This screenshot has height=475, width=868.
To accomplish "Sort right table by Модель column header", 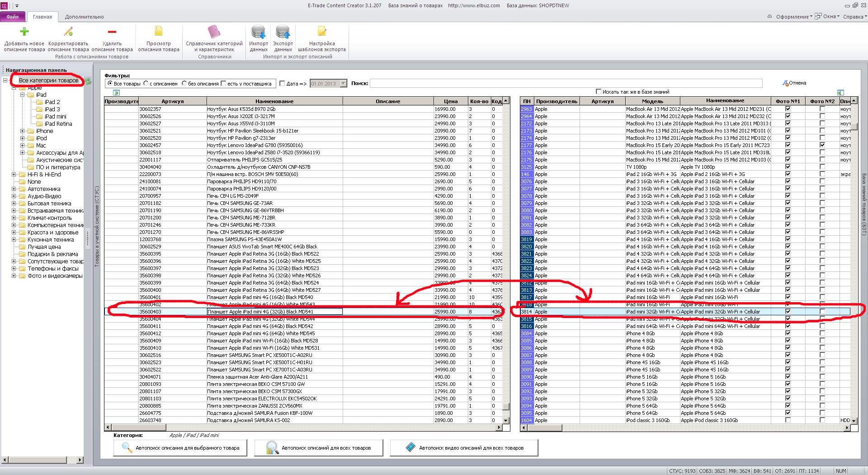I will point(653,101).
